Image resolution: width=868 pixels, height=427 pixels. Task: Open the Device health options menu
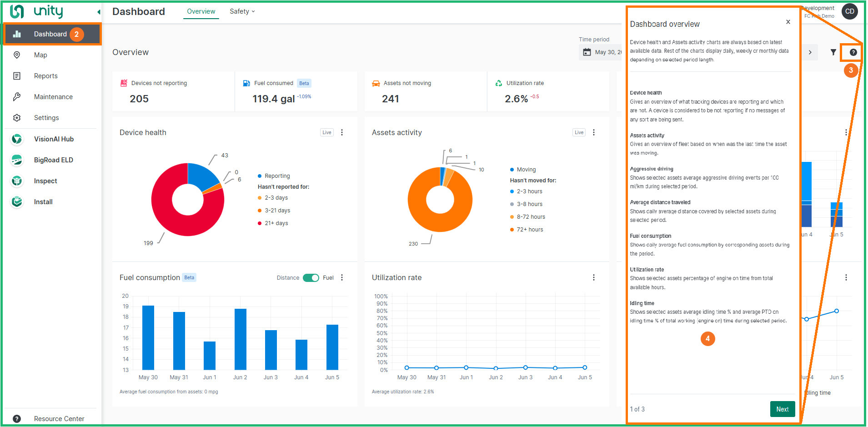pyautogui.click(x=342, y=132)
